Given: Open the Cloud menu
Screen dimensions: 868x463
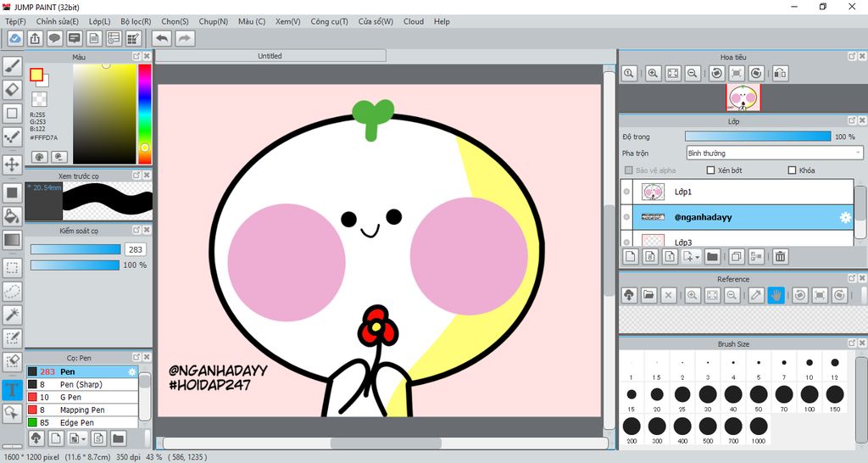Looking at the screenshot, I should [414, 21].
